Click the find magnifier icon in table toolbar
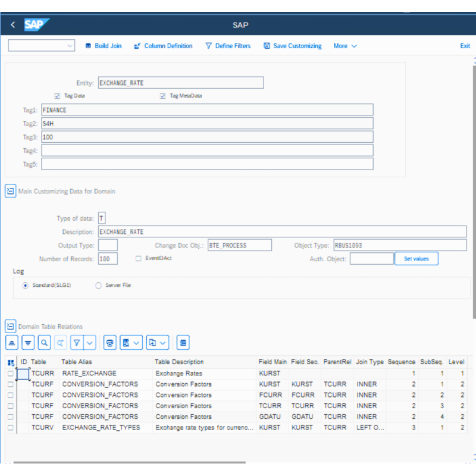This screenshot has height=476, width=476. pos(44,343)
